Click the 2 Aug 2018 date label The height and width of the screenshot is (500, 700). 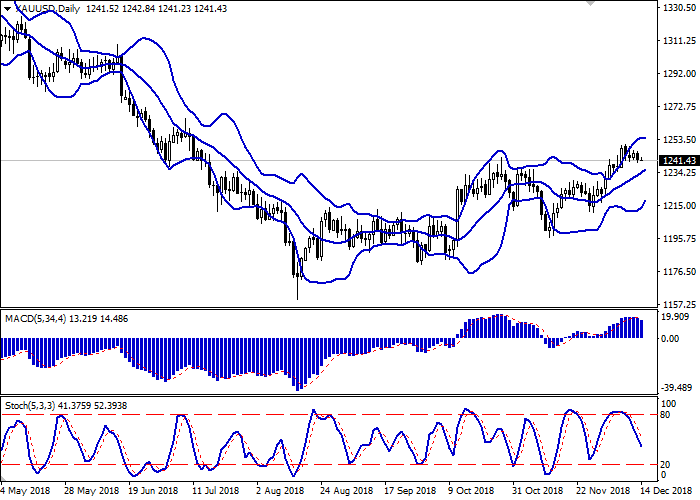pos(278,491)
